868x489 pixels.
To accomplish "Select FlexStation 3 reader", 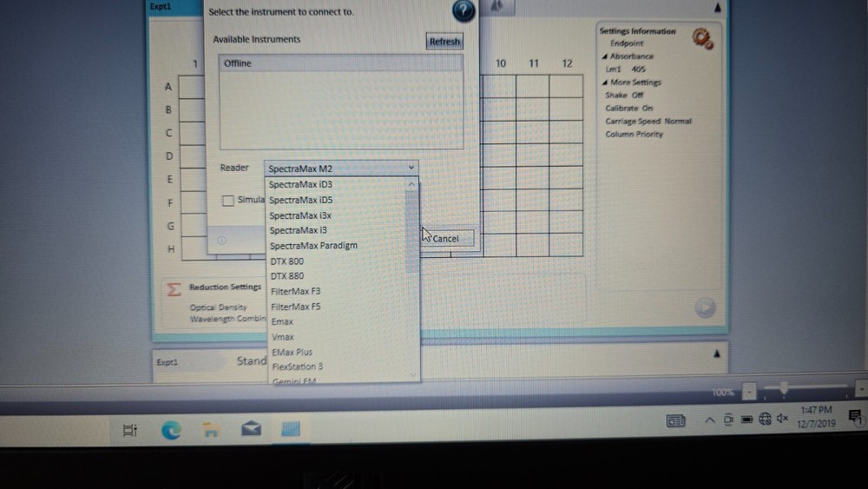I will (297, 367).
